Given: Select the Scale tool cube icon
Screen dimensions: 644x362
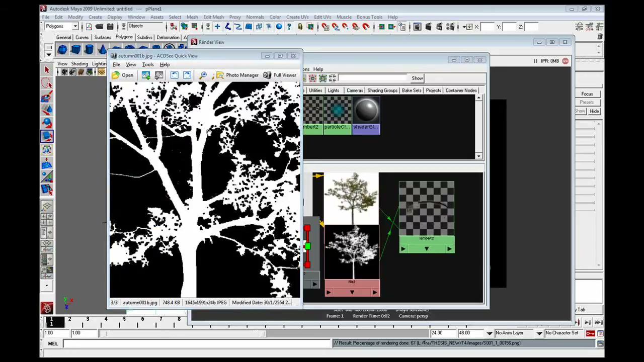Looking at the screenshot, I should 47,136.
